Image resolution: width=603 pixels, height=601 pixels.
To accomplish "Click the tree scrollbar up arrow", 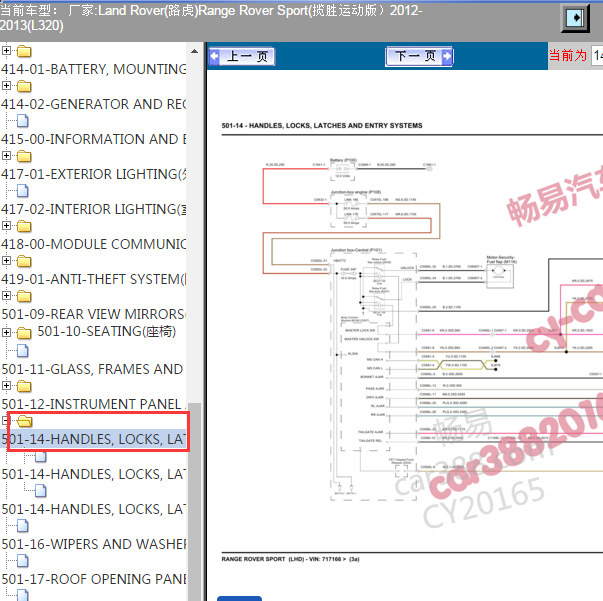I will coord(195,51).
